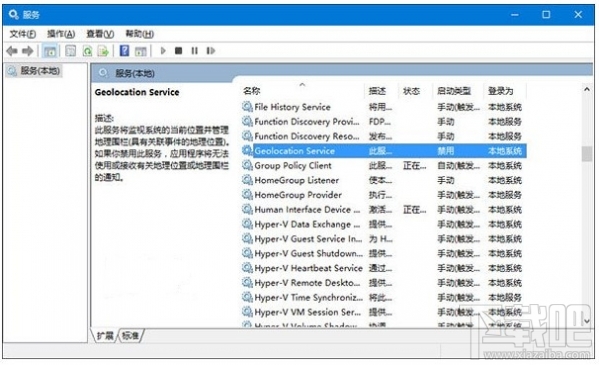
Task: Click gear icon of Function Discovery Provi...
Action: click(x=247, y=122)
